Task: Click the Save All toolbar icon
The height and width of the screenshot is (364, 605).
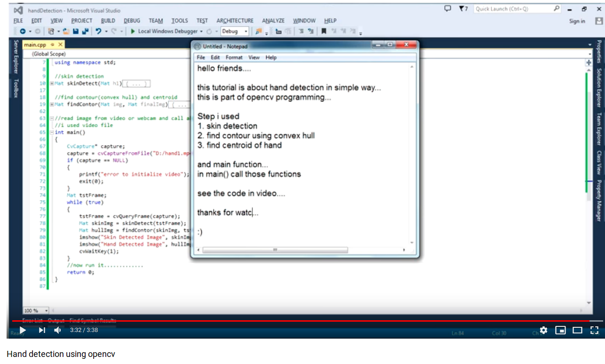Action: pyautogui.click(x=85, y=32)
